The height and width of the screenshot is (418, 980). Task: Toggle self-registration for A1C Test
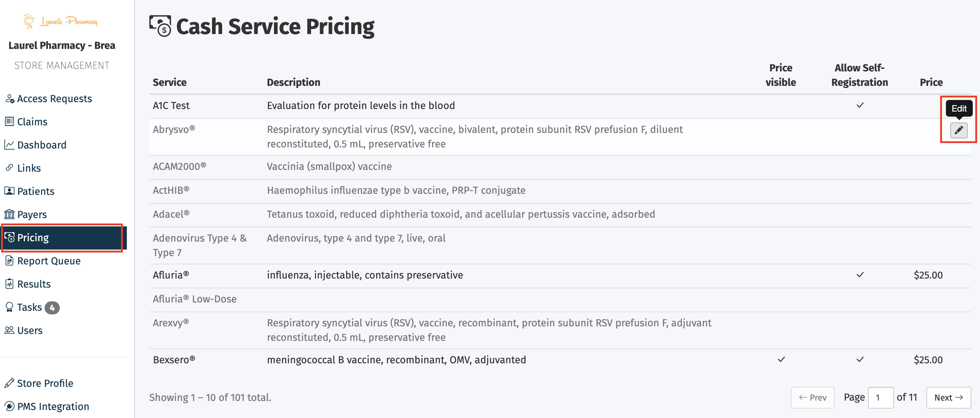[860, 105]
